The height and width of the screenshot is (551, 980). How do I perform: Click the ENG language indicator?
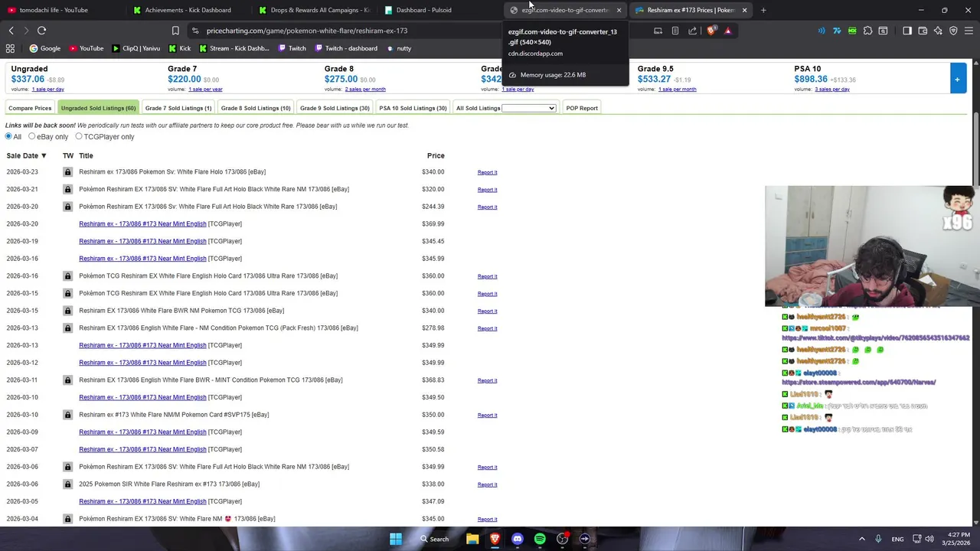point(897,539)
